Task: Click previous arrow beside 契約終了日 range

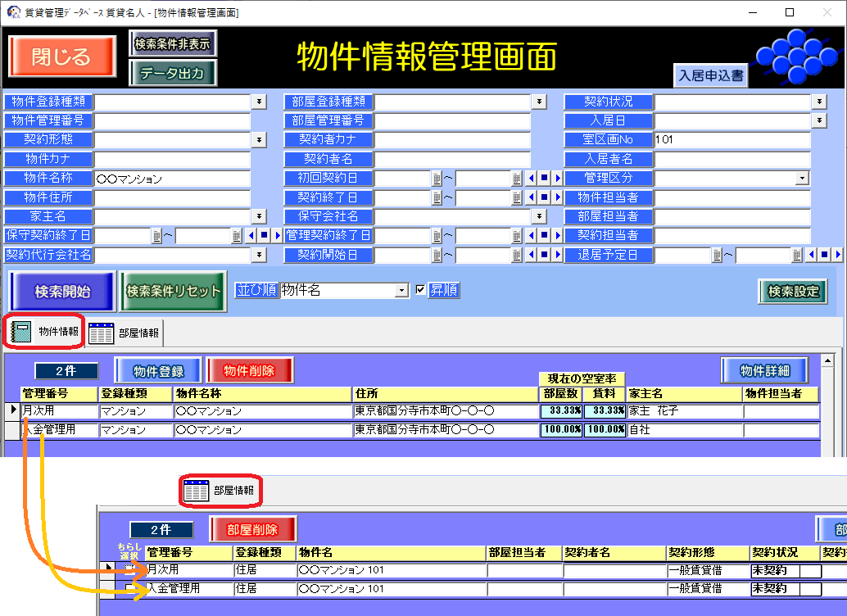Action: (x=531, y=197)
